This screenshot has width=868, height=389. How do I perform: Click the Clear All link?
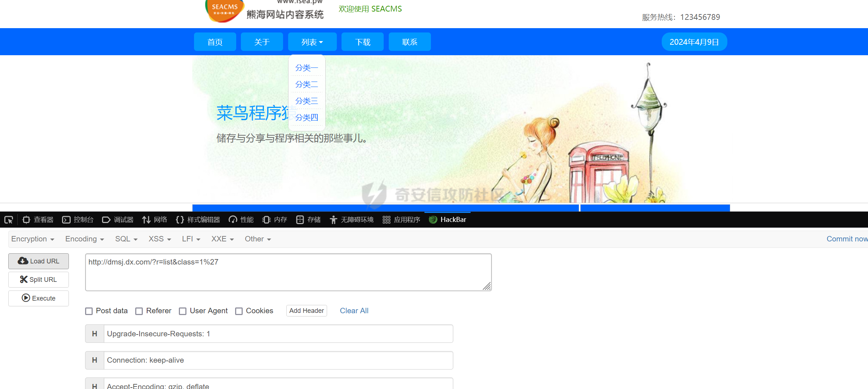point(354,311)
